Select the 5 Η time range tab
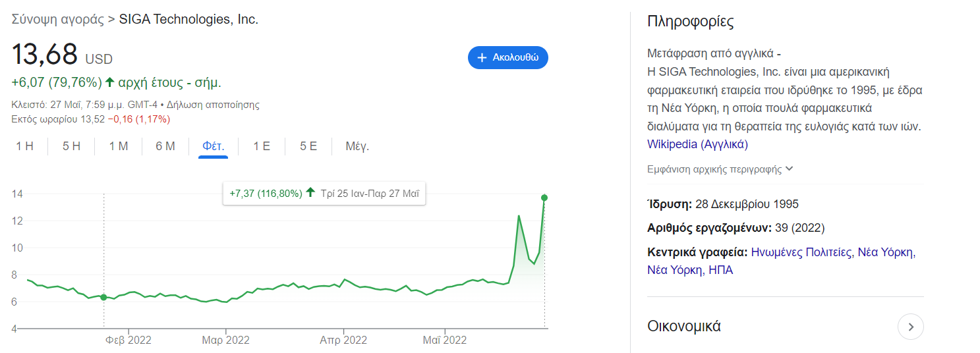The height and width of the screenshot is (353, 980). tap(71, 146)
